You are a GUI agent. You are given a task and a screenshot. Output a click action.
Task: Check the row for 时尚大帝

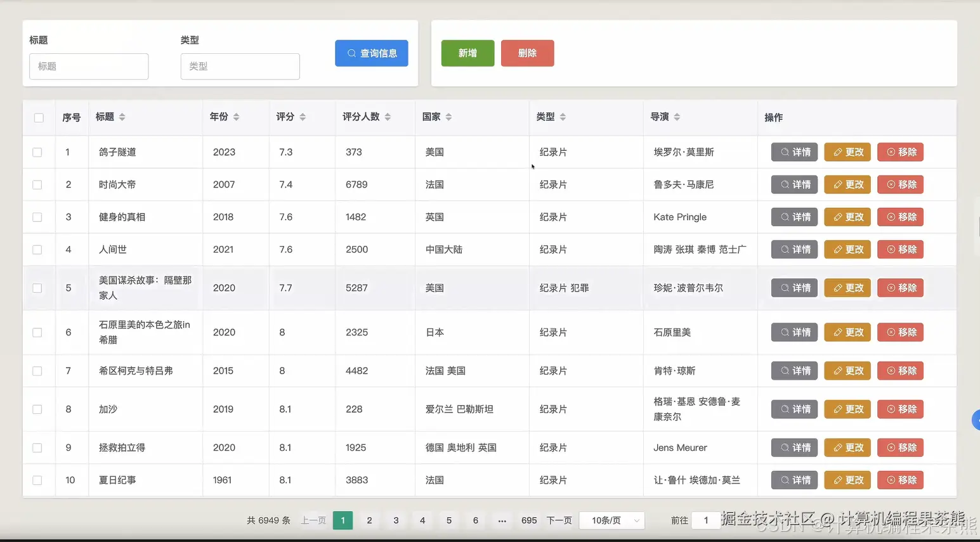(x=37, y=184)
